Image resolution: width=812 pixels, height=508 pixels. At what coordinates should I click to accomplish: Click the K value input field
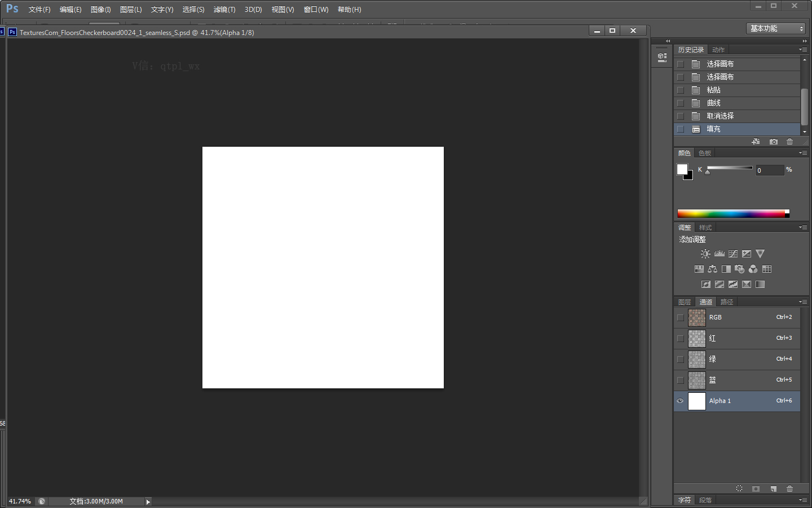[770, 170]
